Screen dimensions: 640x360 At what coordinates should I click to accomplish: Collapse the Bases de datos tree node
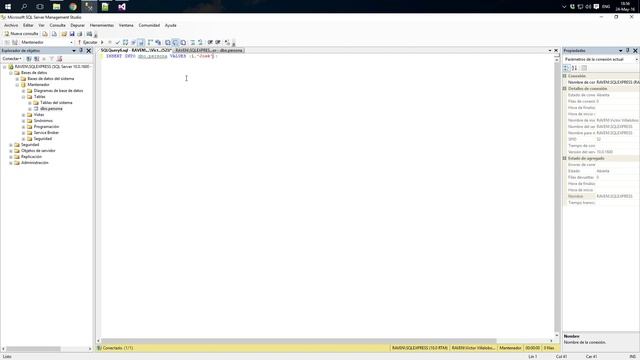11,73
